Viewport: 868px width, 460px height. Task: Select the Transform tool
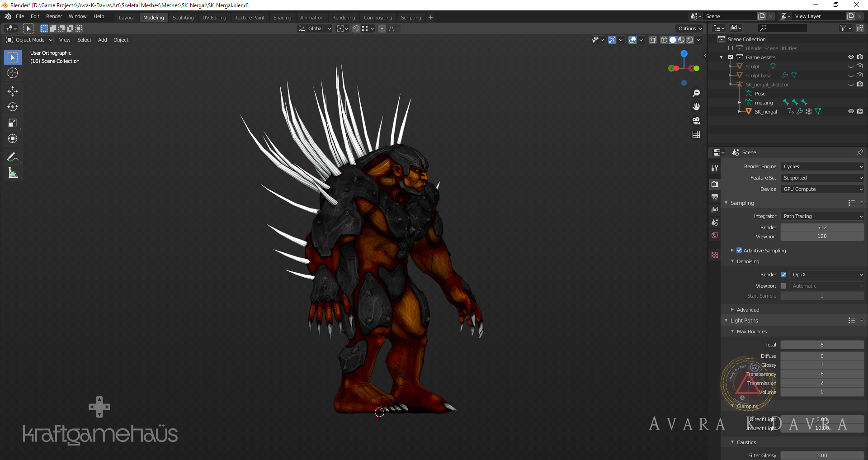tap(13, 138)
